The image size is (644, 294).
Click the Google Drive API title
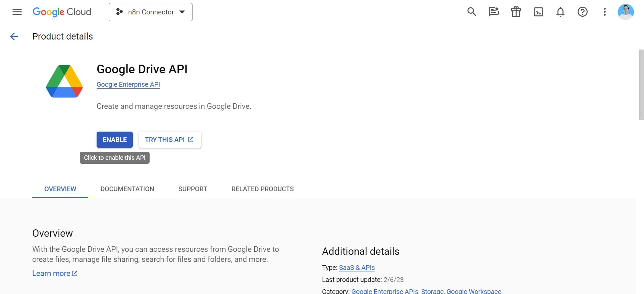[x=142, y=69]
